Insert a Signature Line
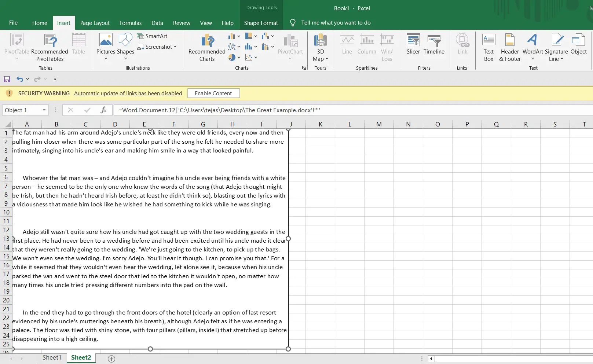The width and height of the screenshot is (593, 364). pos(556,47)
